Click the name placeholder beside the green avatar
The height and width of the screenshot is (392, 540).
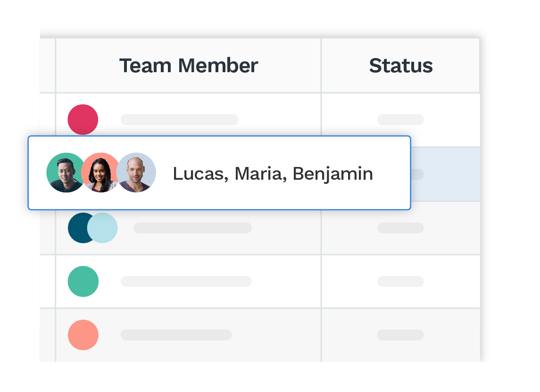coord(186,282)
